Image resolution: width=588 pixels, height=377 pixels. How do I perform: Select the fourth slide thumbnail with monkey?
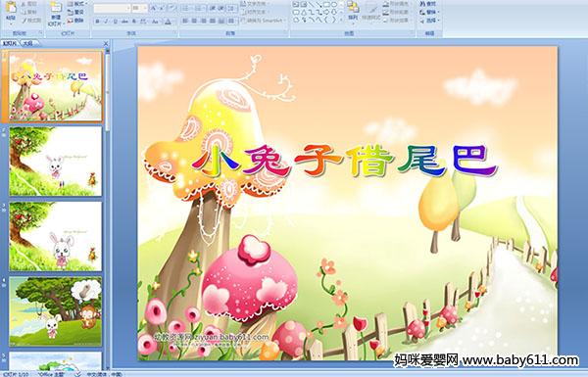(56, 311)
